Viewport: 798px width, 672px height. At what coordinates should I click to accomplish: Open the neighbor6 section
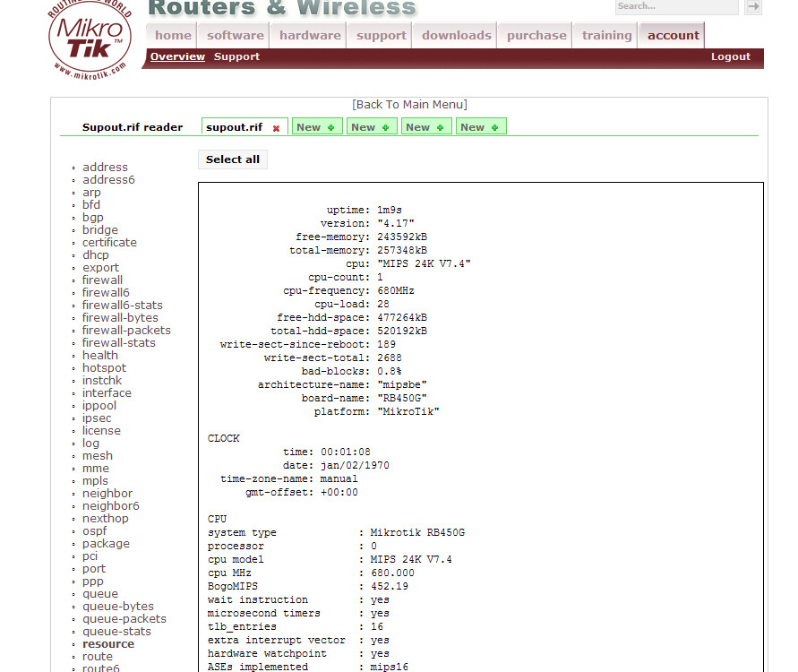pyautogui.click(x=111, y=506)
